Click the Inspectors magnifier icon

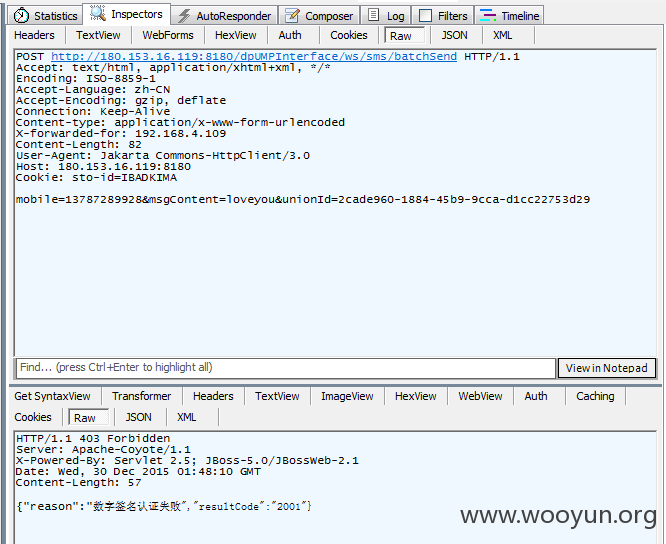(x=98, y=14)
